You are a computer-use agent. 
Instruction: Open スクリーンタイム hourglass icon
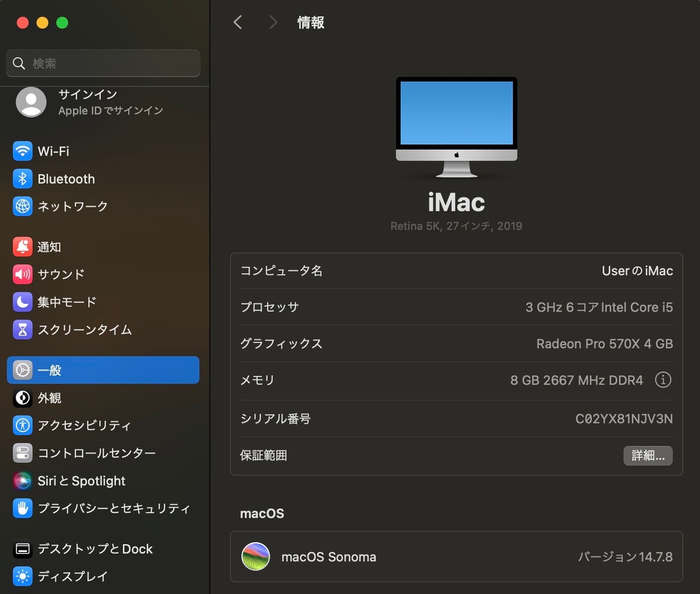pyautogui.click(x=22, y=330)
